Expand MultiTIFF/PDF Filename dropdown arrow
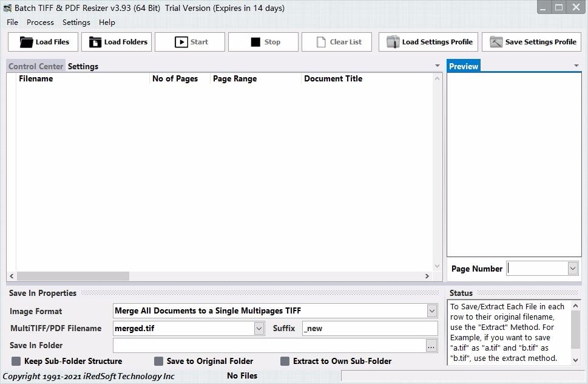The image size is (588, 384). (x=259, y=329)
